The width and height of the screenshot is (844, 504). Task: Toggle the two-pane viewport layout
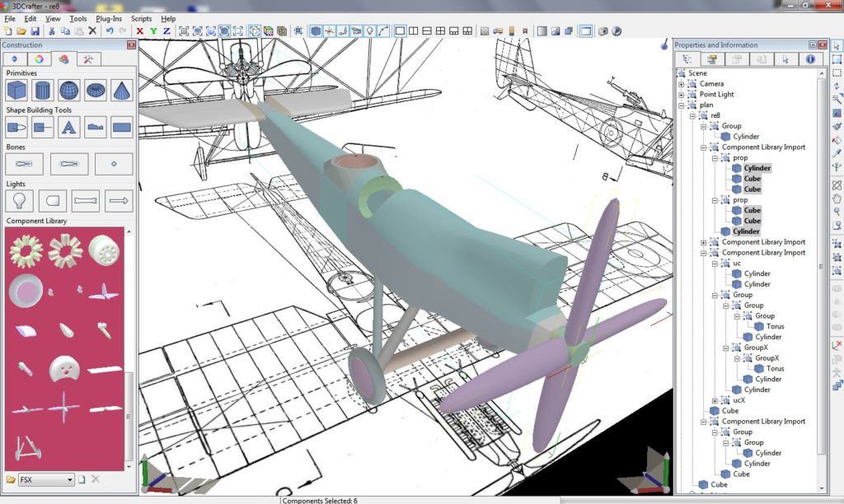415,31
